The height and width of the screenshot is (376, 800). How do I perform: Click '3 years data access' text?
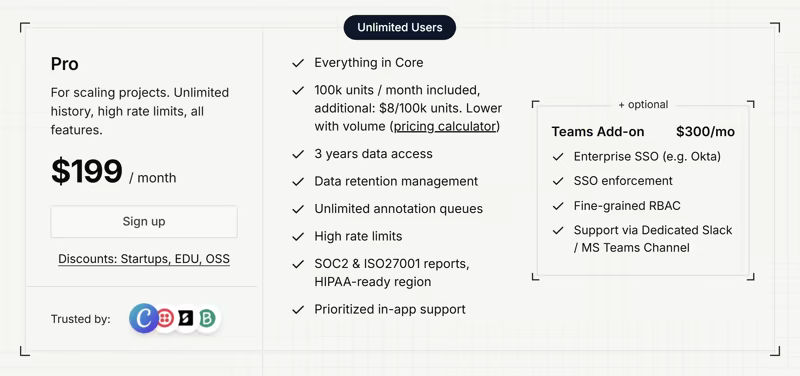coord(373,154)
